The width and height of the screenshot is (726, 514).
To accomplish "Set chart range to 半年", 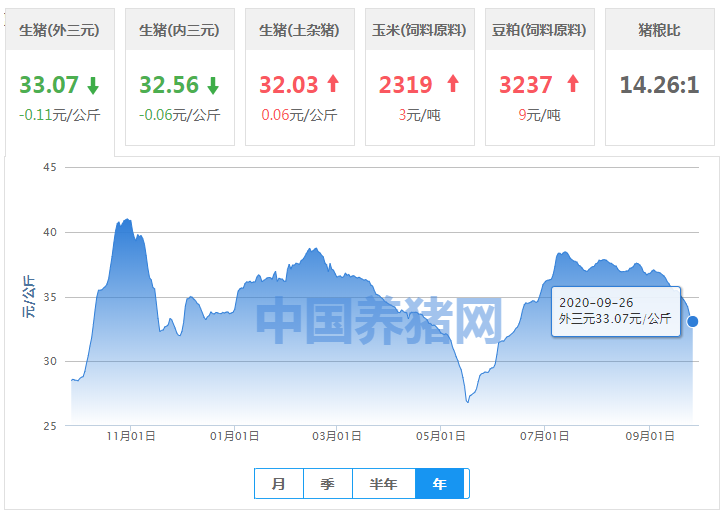I will coord(383,484).
